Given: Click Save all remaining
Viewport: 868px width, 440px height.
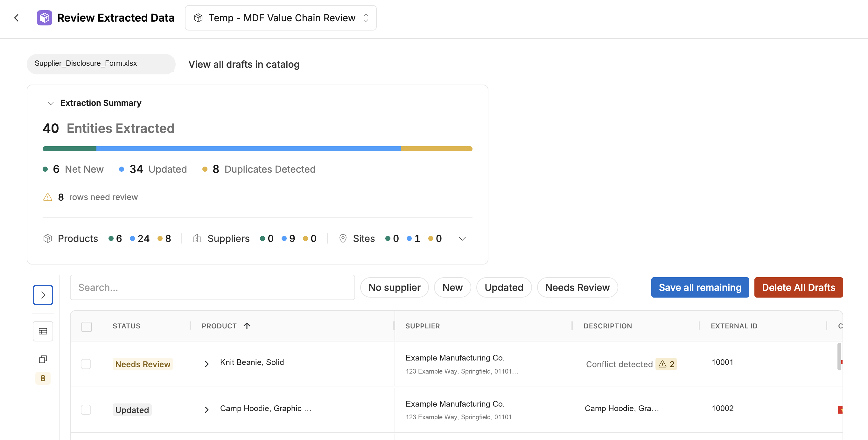Looking at the screenshot, I should coord(700,287).
